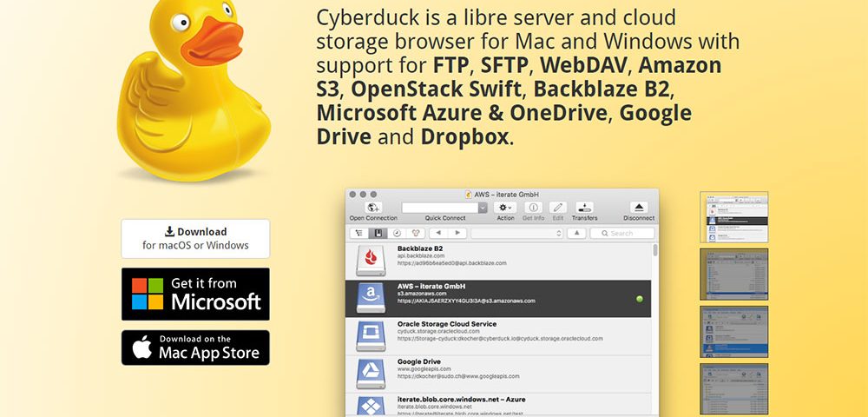Click the window title document icon
The width and height of the screenshot is (868, 417).
click(469, 195)
